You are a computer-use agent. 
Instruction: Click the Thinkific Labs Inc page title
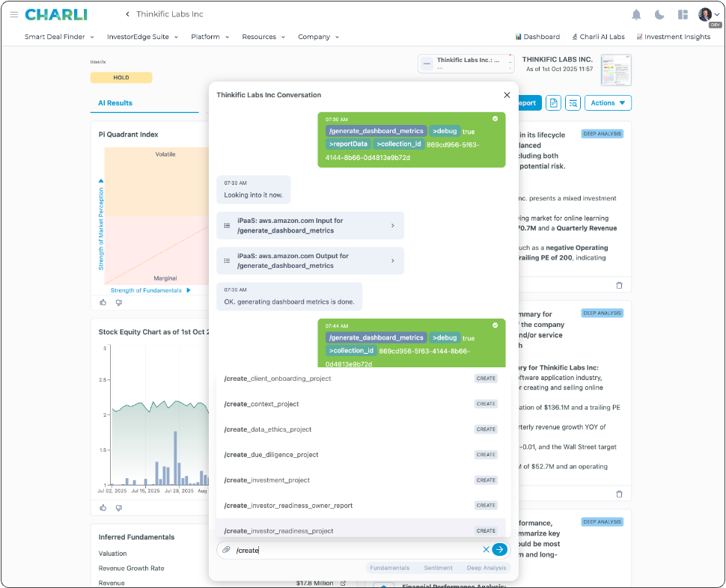169,14
